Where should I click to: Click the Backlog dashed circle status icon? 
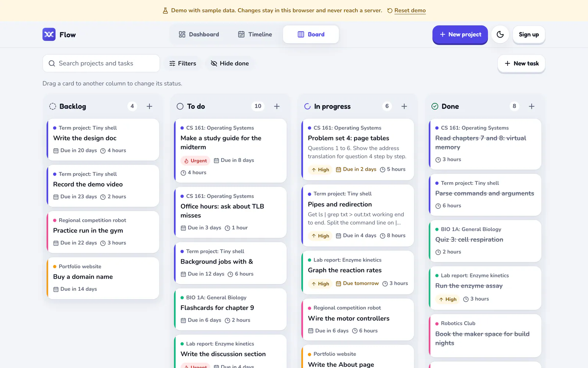[53, 106]
